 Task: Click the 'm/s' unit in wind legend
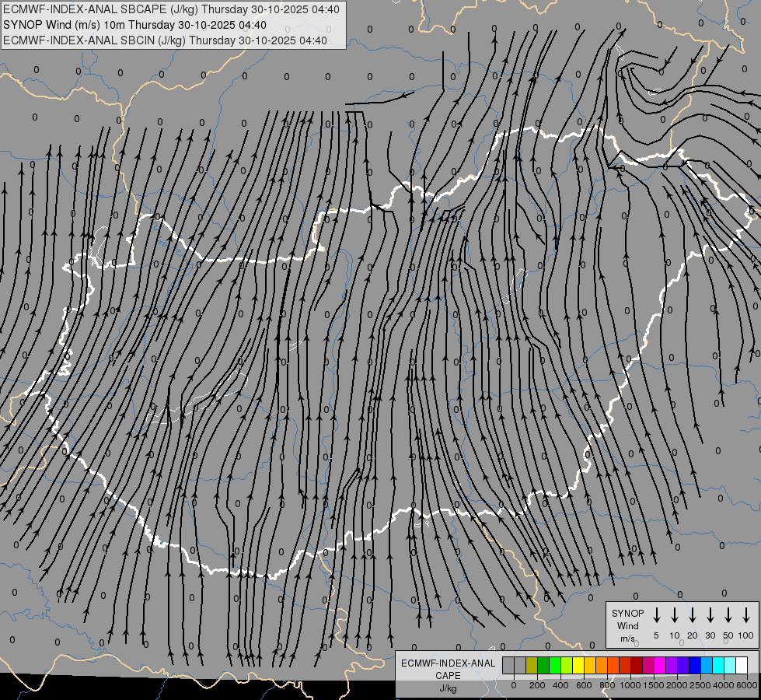tap(627, 639)
